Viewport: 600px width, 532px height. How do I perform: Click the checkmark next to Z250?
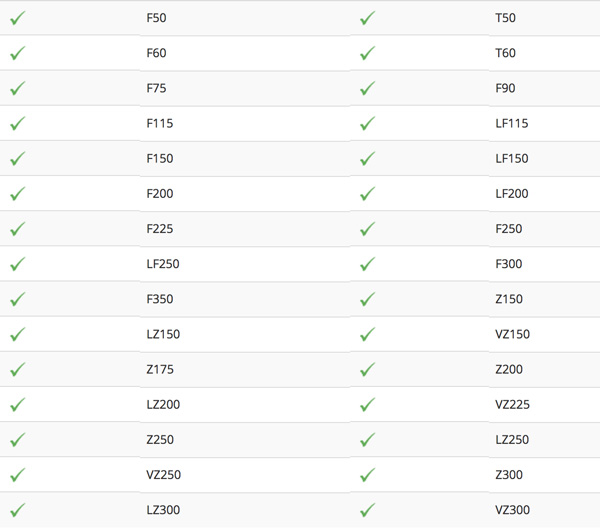18,440
